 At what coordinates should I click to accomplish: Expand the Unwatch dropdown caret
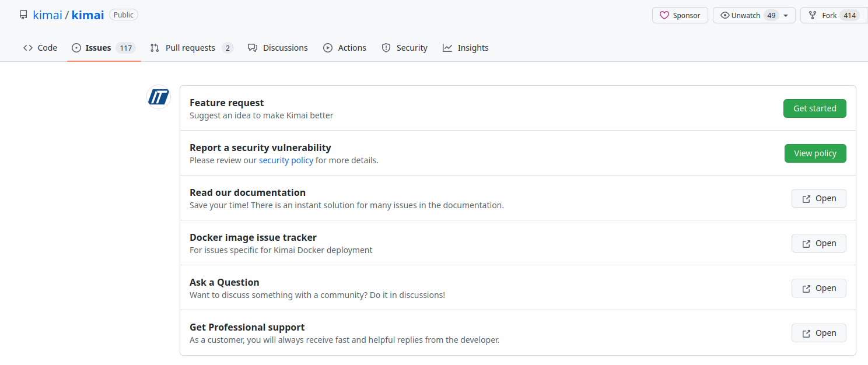[x=786, y=15]
